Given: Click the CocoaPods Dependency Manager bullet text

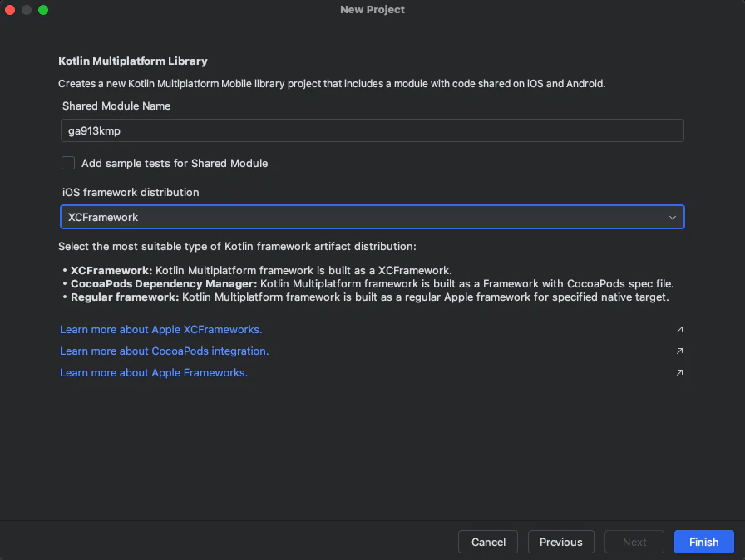Looking at the screenshot, I should coord(372,284).
